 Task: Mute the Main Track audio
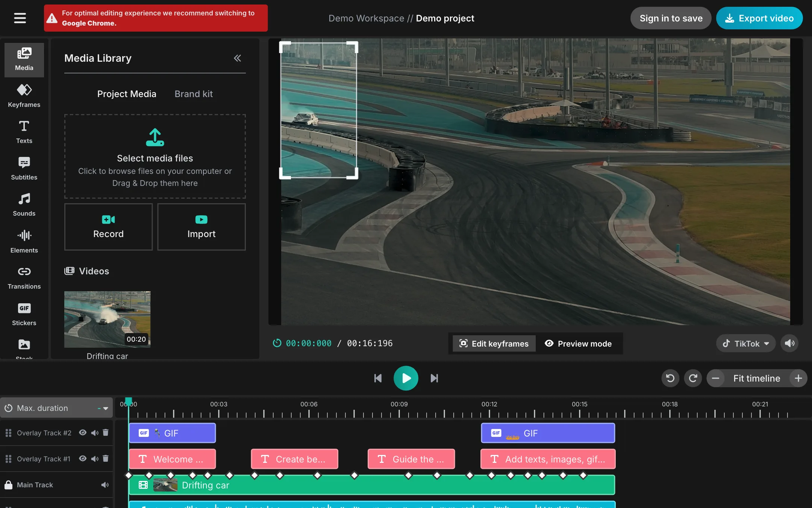(105, 485)
